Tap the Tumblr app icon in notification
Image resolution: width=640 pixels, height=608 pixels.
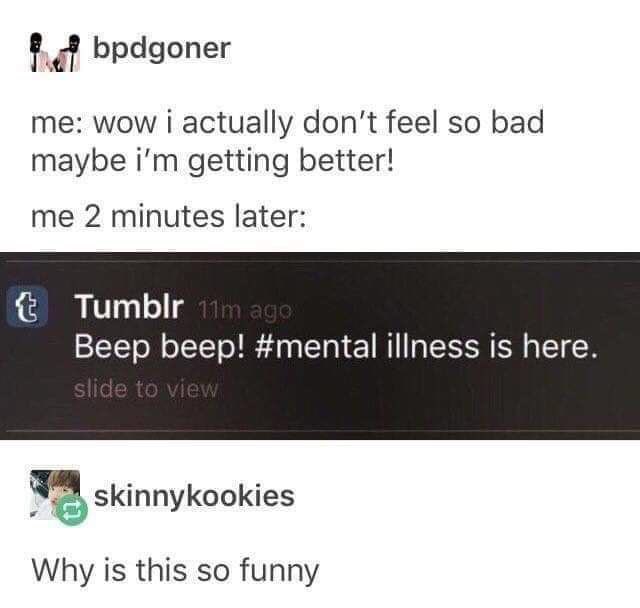pos(27,306)
